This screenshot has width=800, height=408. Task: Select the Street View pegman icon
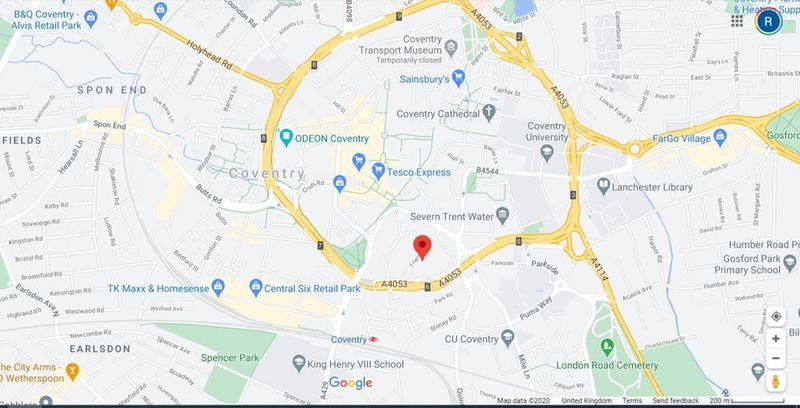776,381
